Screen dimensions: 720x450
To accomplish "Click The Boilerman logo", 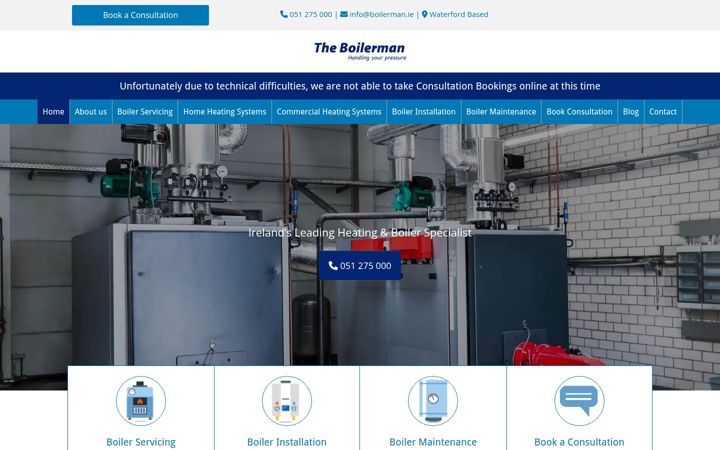I will point(360,51).
